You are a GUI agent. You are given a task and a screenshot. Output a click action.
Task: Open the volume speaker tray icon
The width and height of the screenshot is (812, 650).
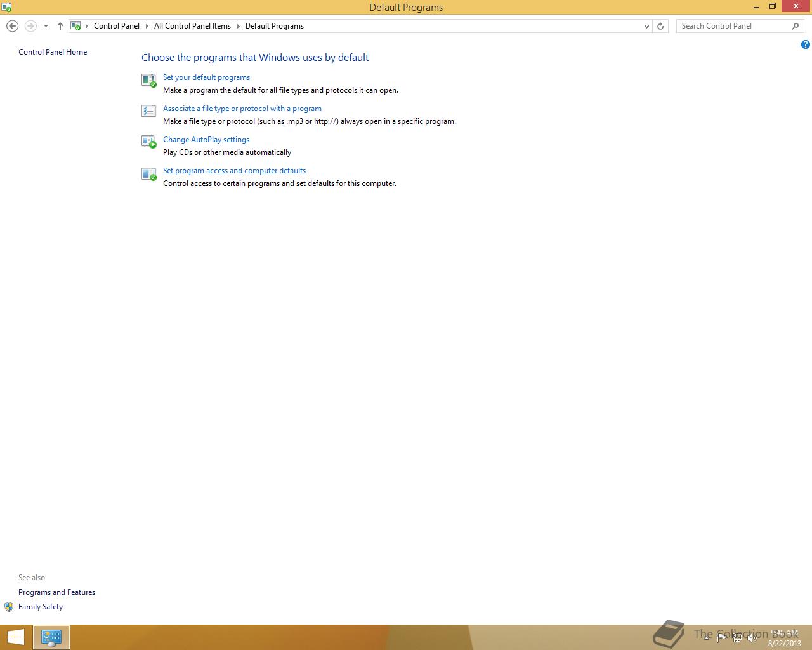(x=752, y=637)
